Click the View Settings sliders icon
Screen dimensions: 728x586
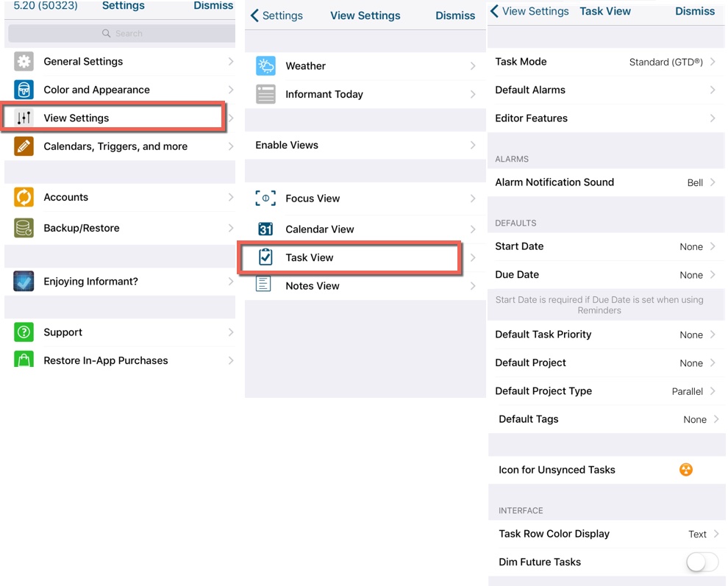(x=24, y=117)
